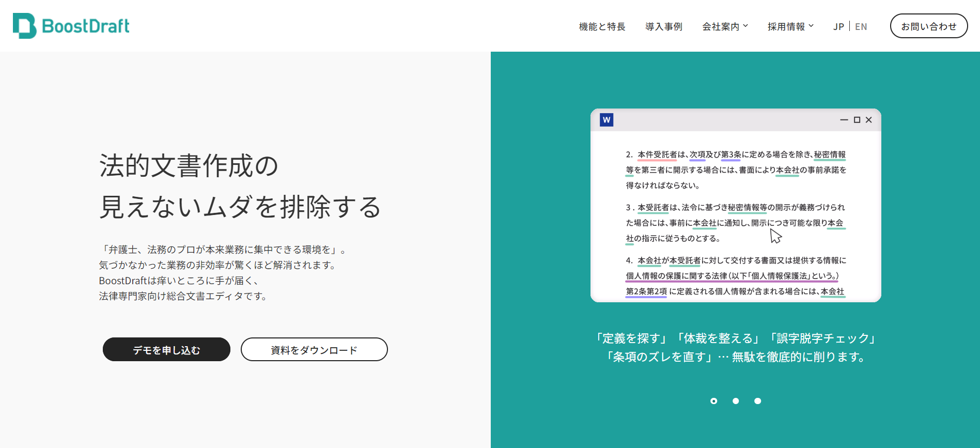The image size is (980, 448).
Task: Click the underlined term 本件受託者 in clause 2
Action: pyautogui.click(x=657, y=155)
